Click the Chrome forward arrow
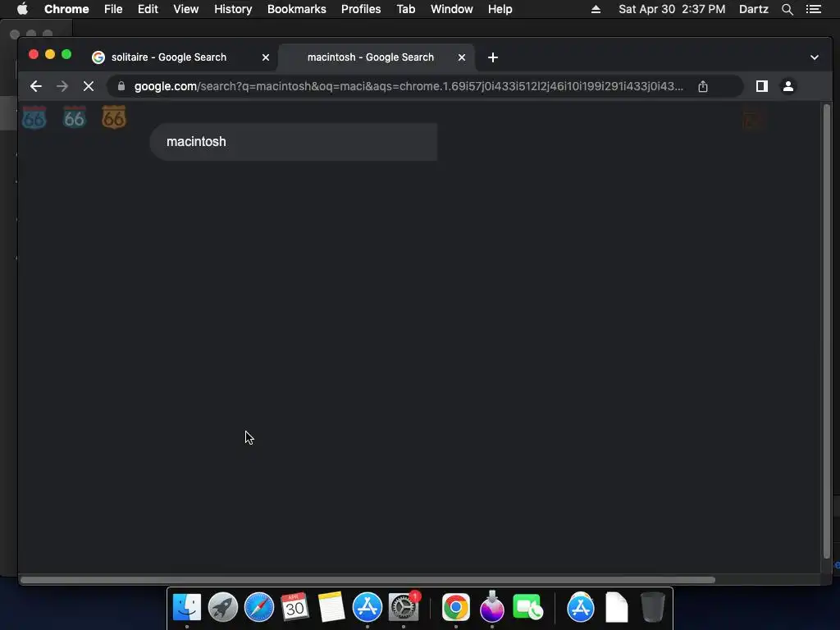The image size is (840, 630). point(62,86)
